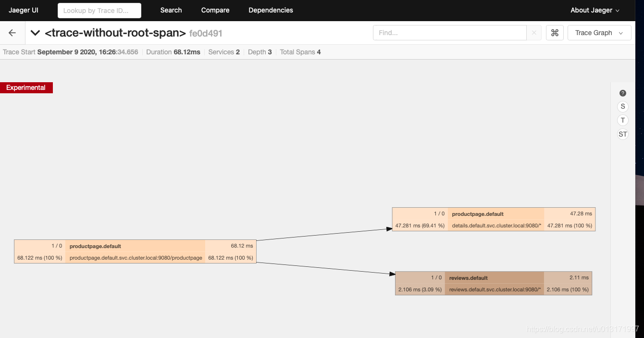Open the Trace Graph view dropdown
The image size is (644, 338).
point(599,33)
